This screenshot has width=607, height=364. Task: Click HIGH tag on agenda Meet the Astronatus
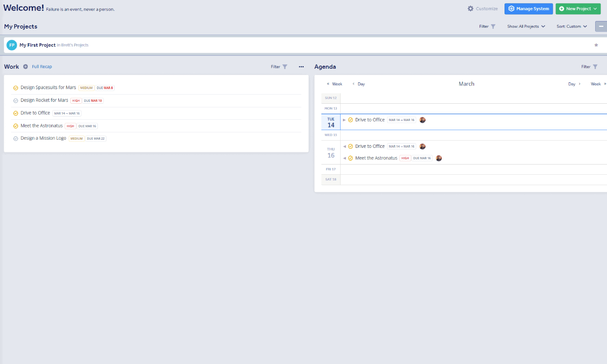click(x=405, y=158)
